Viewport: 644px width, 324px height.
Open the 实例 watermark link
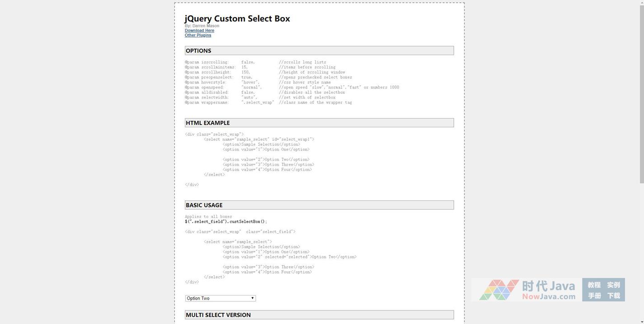(x=613, y=285)
